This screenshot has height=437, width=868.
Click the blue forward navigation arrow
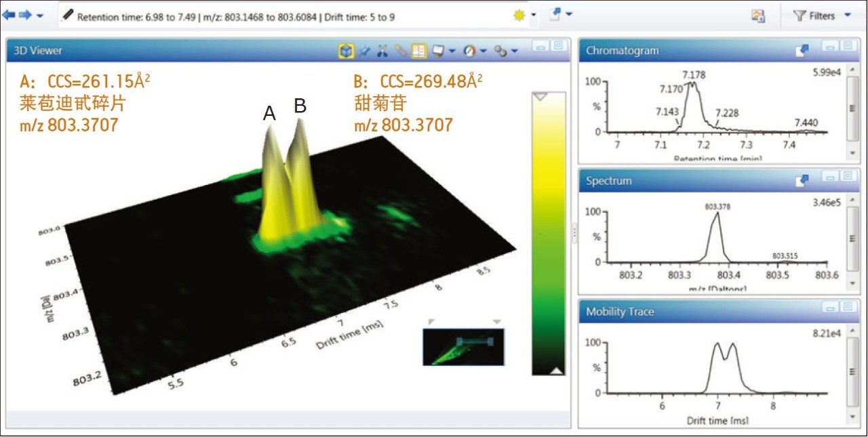click(x=25, y=14)
